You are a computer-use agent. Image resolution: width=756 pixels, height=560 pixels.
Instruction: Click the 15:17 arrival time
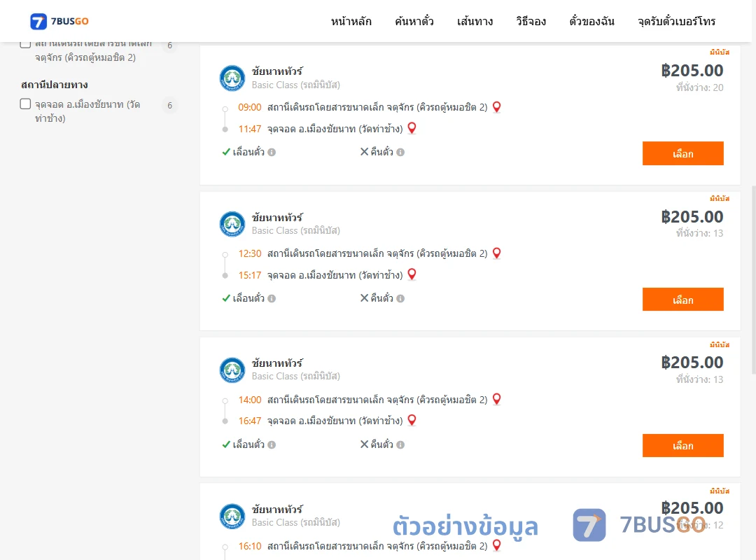tap(250, 275)
